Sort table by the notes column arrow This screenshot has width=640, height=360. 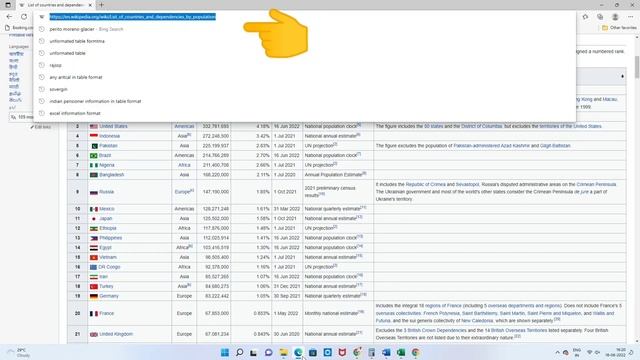622,76
